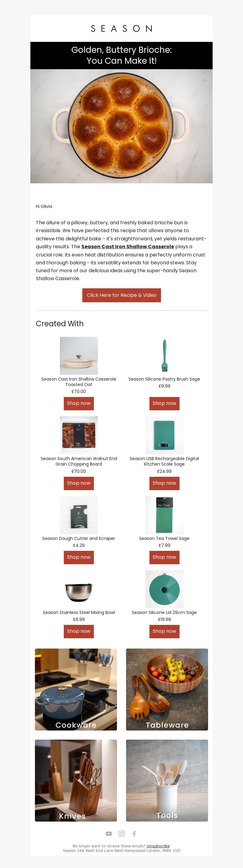Shop now for the Walnut Chopping Board
This screenshot has width=243, height=868.
[79, 483]
